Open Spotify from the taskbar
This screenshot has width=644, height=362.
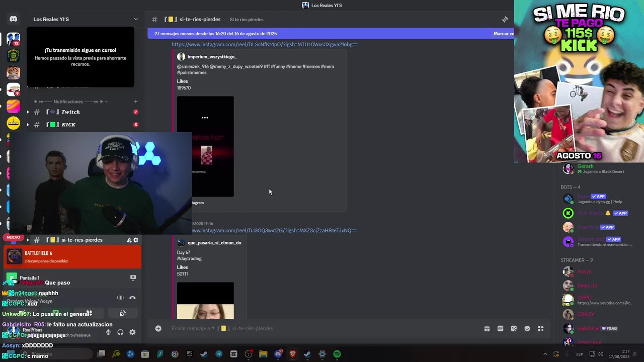click(337, 354)
